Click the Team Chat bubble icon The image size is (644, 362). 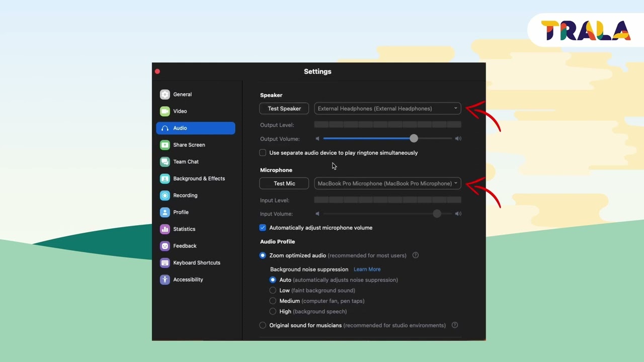165,162
